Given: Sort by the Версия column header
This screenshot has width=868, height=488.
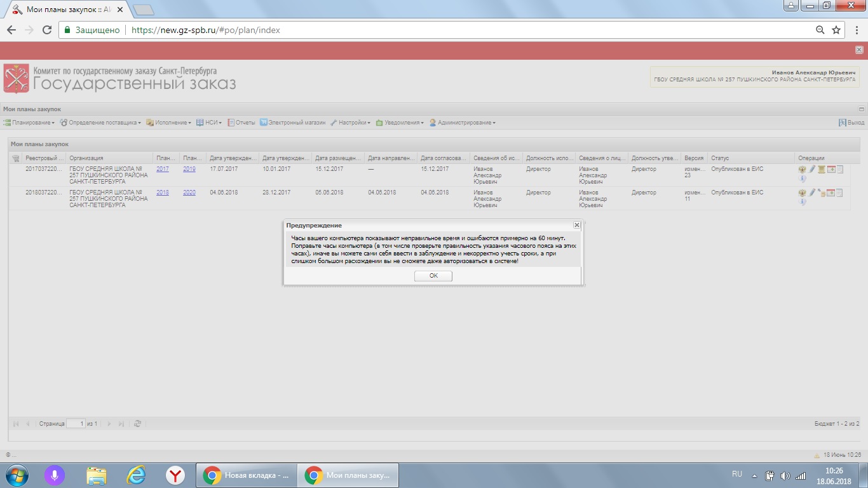Looking at the screenshot, I should 695,158.
